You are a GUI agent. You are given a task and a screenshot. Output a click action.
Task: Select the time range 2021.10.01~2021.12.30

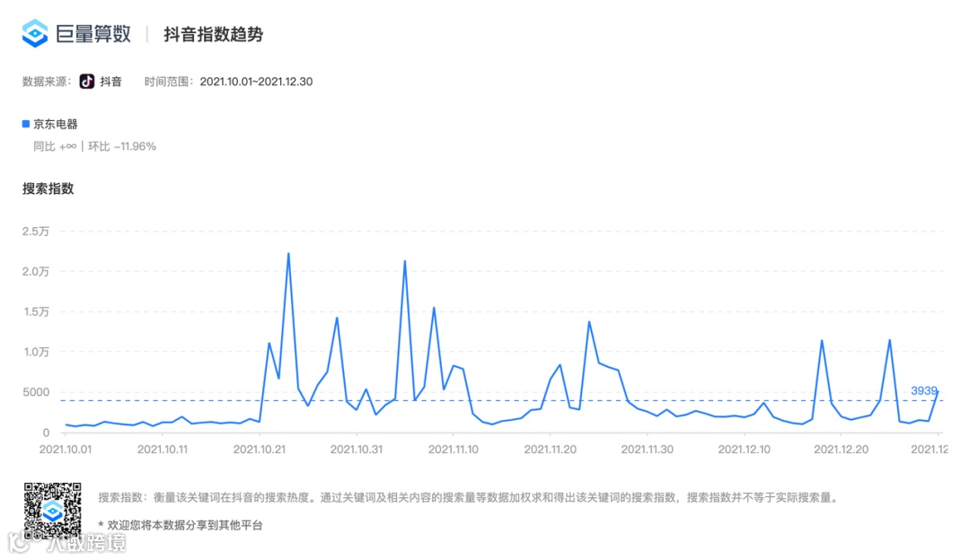256,82
